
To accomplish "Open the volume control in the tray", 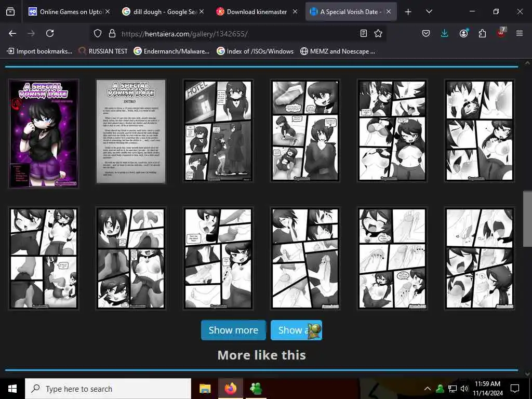I will 464,389.
